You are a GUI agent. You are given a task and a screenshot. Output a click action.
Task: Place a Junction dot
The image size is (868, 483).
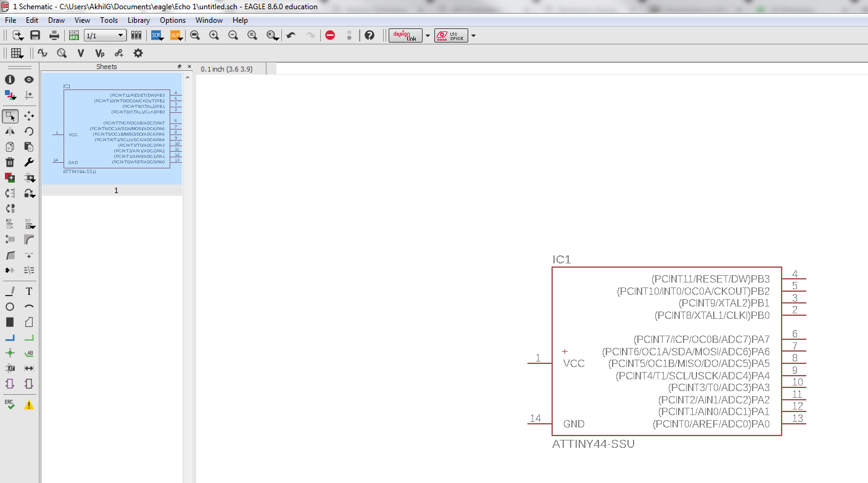[10, 353]
